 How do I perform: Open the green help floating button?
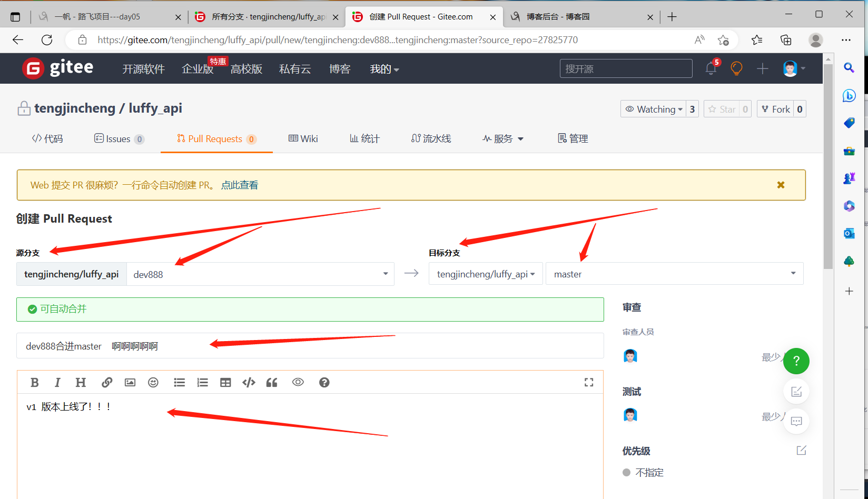click(x=796, y=361)
